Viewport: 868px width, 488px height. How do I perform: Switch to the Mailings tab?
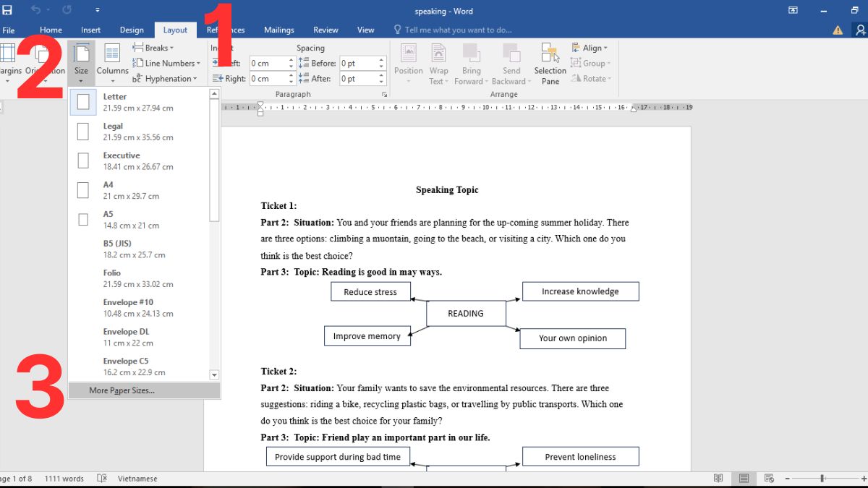(x=279, y=30)
